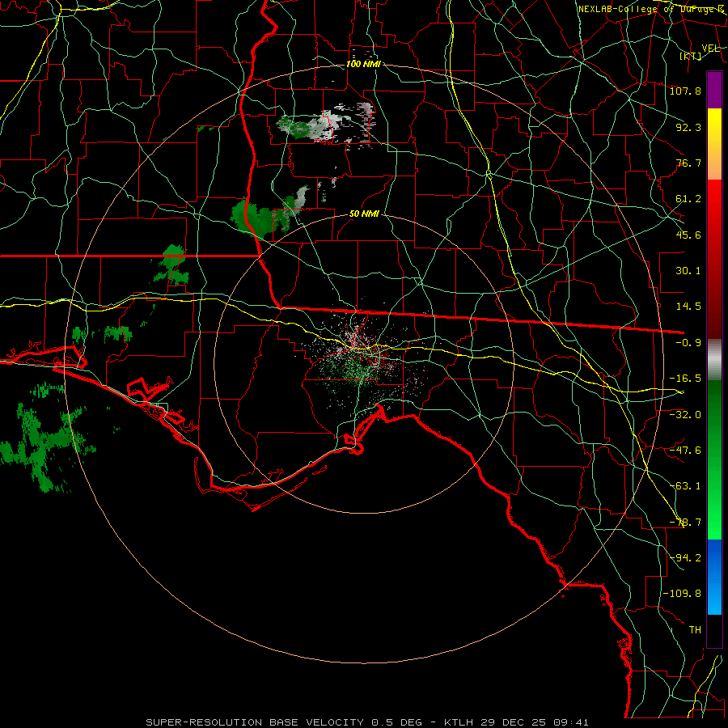728x728 pixels.
Task: Click the "100 NMI" range ring label
Action: 363,64
